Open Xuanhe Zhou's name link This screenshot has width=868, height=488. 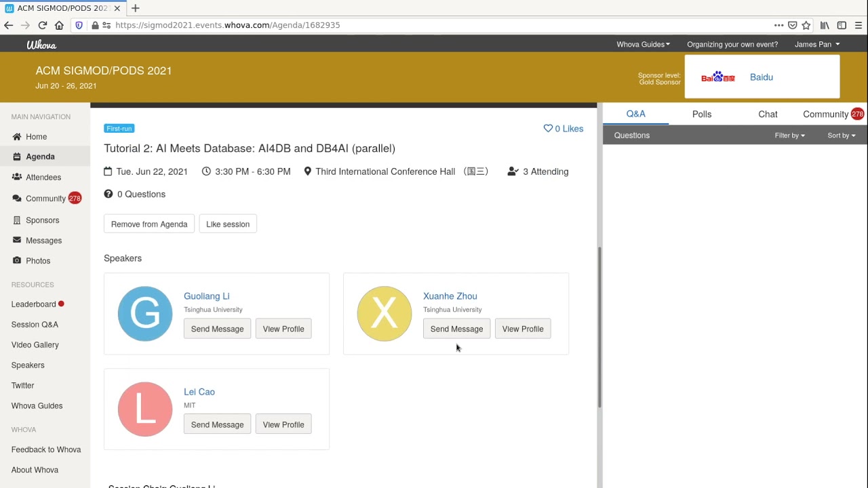coord(450,296)
